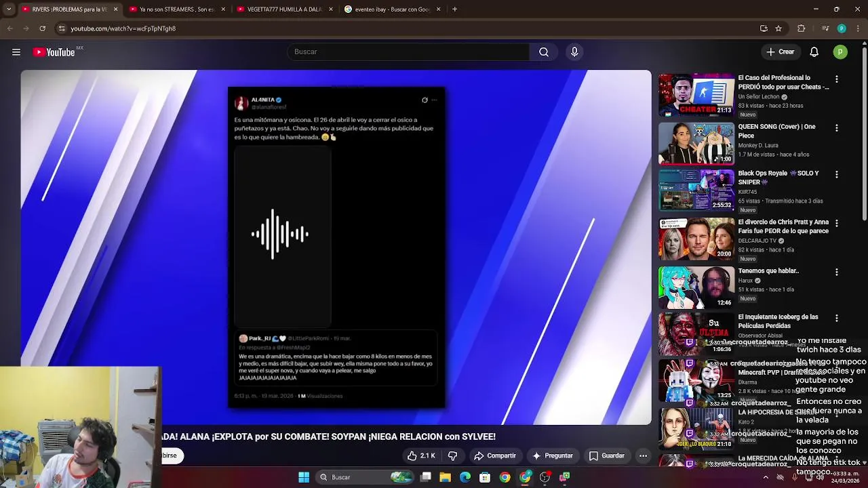Open options for El Caso del Profesional video

click(x=836, y=79)
